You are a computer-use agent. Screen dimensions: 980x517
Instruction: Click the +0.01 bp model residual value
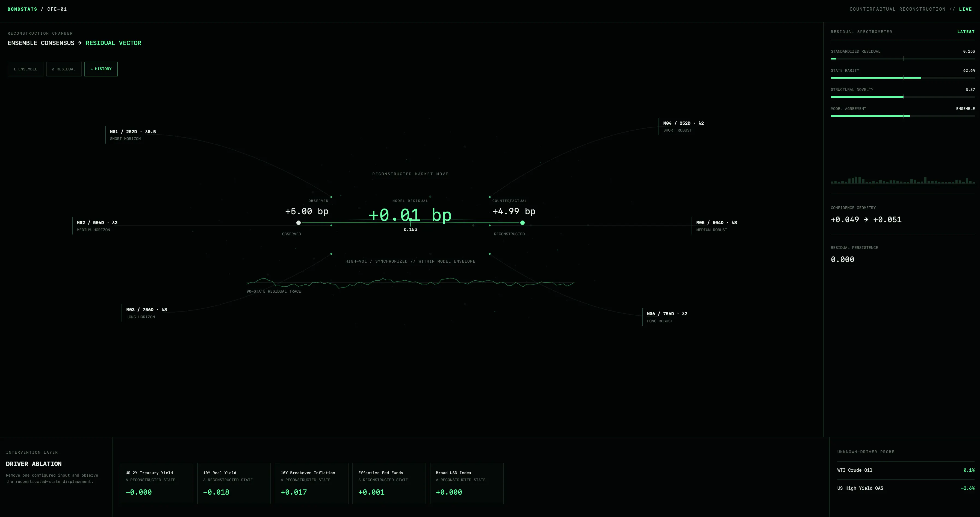(x=410, y=215)
